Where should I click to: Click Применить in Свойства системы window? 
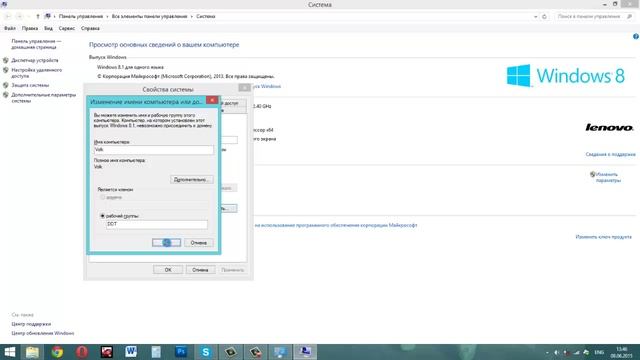(233, 270)
